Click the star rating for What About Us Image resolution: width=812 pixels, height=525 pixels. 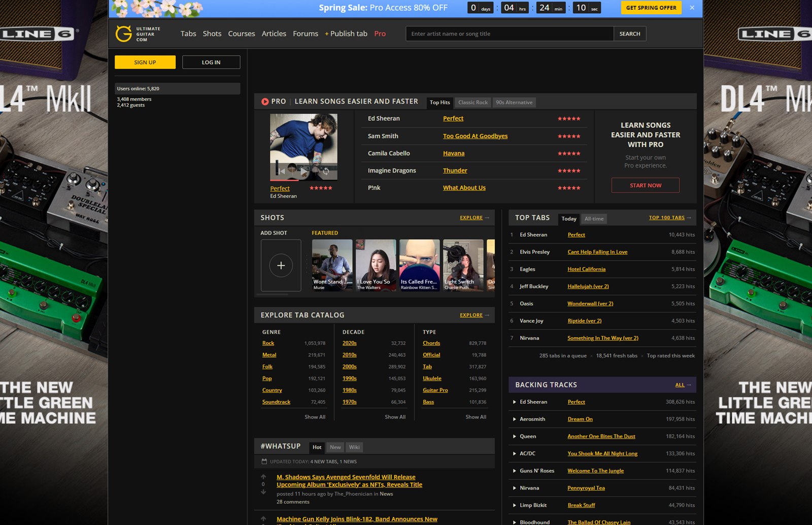point(569,188)
